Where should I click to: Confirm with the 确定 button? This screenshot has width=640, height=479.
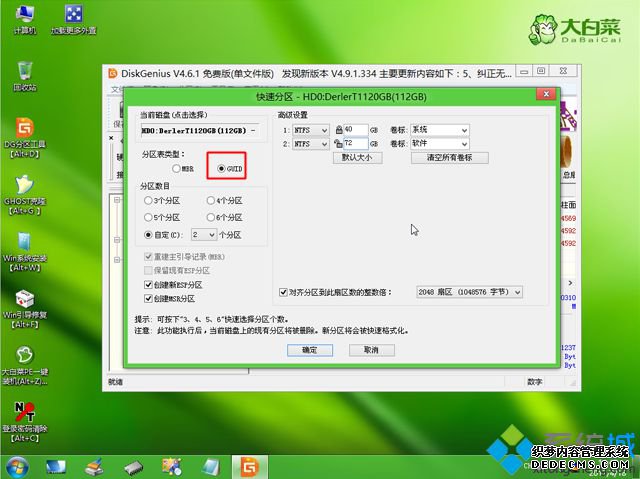(310, 350)
